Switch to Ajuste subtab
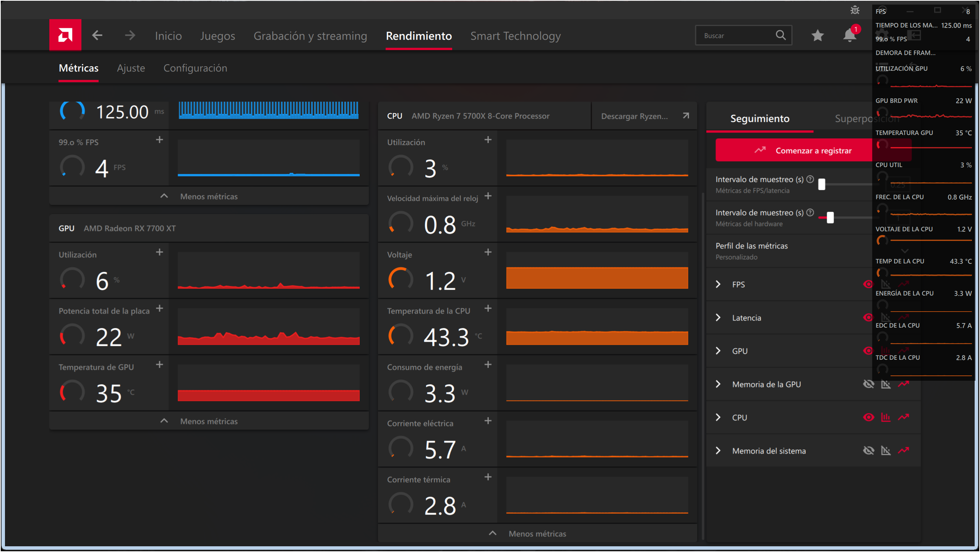Screen dimensions: 980x552 tap(131, 68)
